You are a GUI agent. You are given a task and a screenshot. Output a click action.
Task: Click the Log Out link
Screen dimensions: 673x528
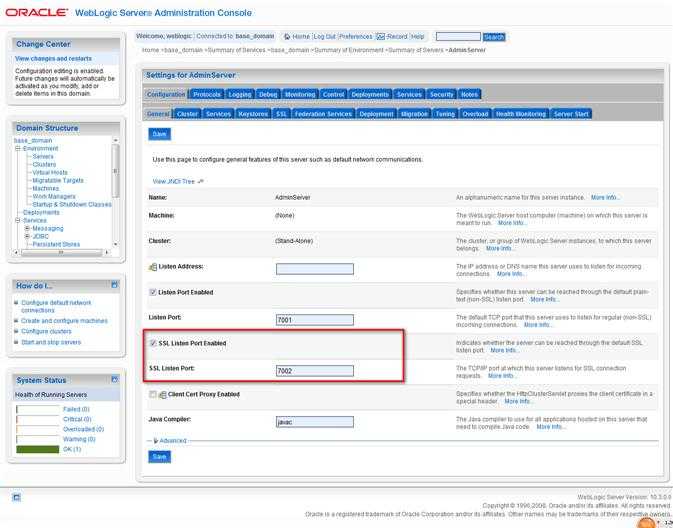coord(324,37)
